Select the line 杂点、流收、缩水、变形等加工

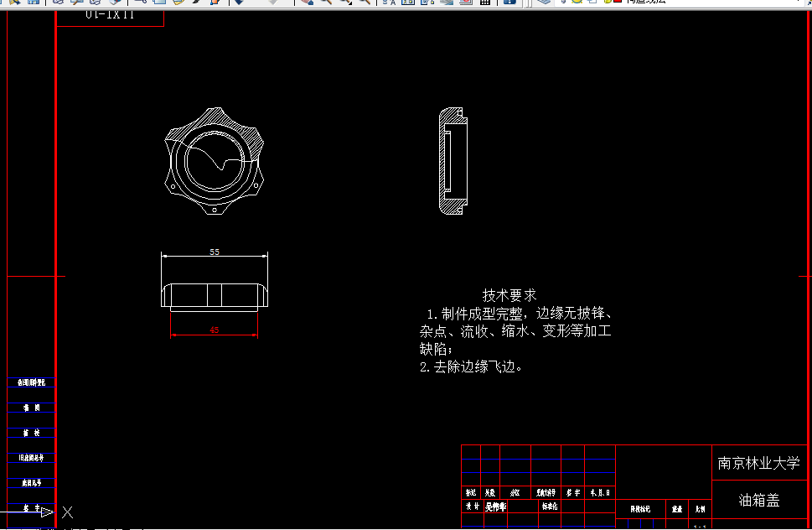(515, 331)
